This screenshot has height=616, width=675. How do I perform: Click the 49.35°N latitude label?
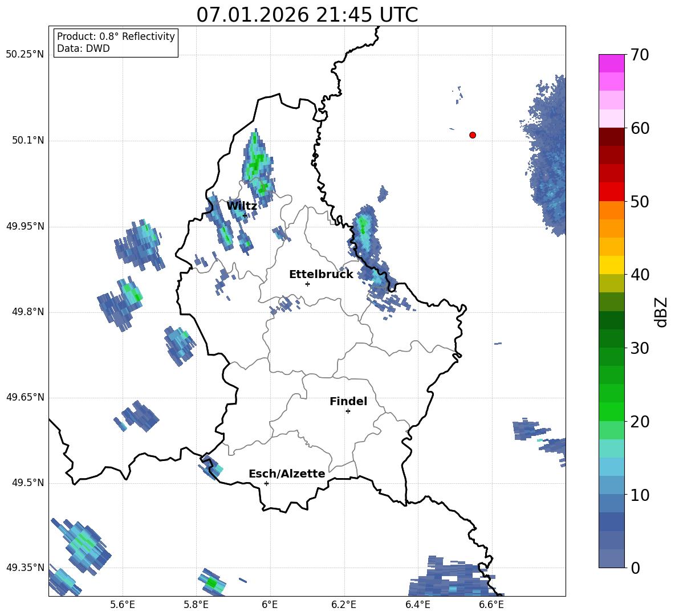(x=25, y=568)
